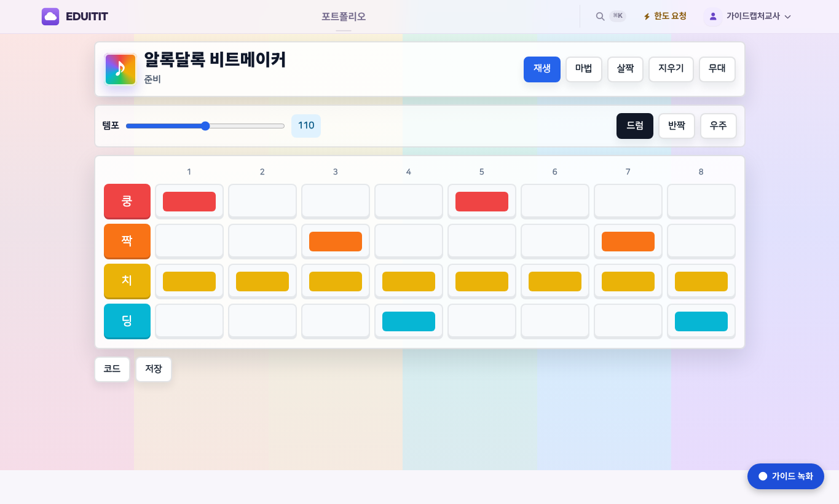Turn off the 짝 beat at step 7
The width and height of the screenshot is (839, 504).
[x=628, y=241]
